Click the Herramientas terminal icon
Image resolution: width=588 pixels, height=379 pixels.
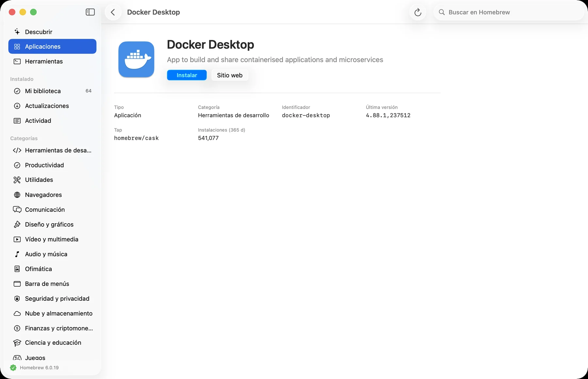(x=17, y=61)
